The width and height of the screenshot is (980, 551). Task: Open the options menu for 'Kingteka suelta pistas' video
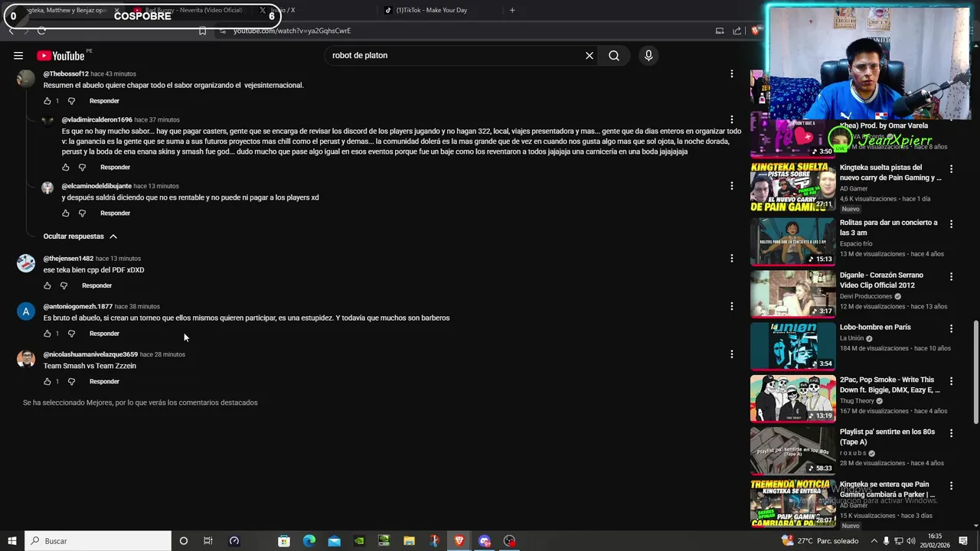951,169
